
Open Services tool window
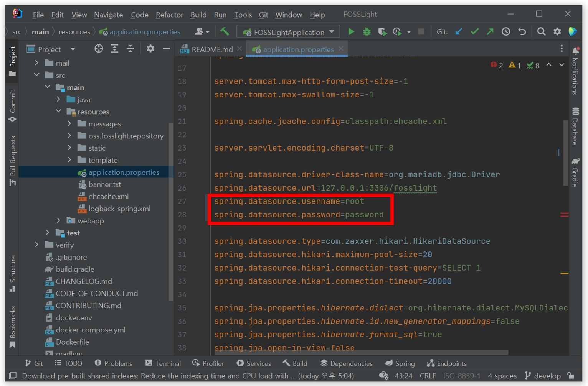[x=254, y=363]
